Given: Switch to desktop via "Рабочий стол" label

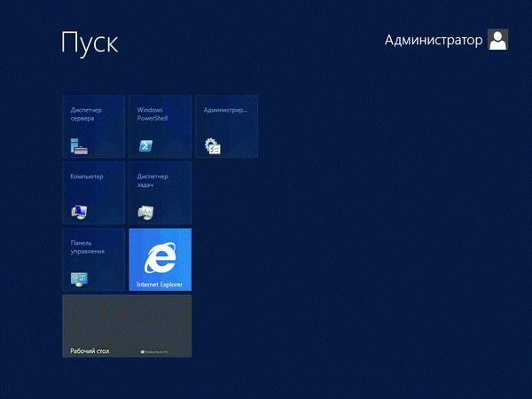Looking at the screenshot, I should pyautogui.click(x=90, y=351).
